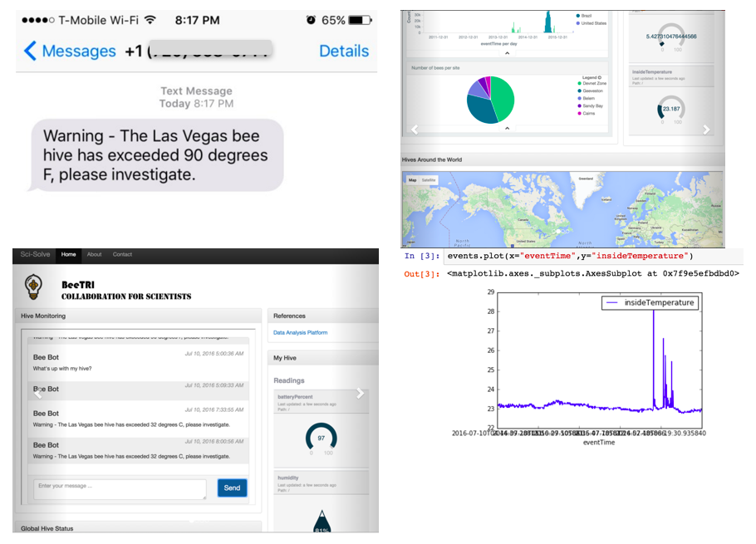Image resolution: width=756 pixels, height=544 pixels.
Task: Click the Hive Monitoring panel header
Action: click(138, 316)
